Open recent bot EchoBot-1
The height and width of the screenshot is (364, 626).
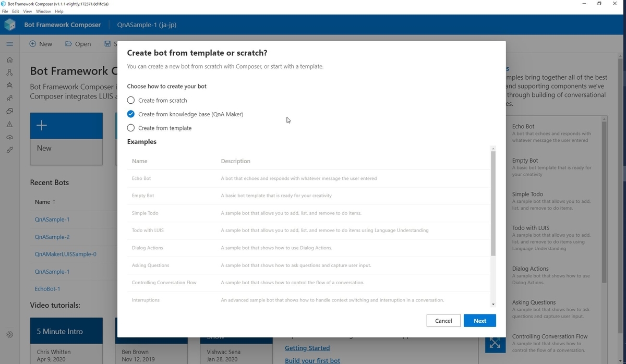coord(47,289)
